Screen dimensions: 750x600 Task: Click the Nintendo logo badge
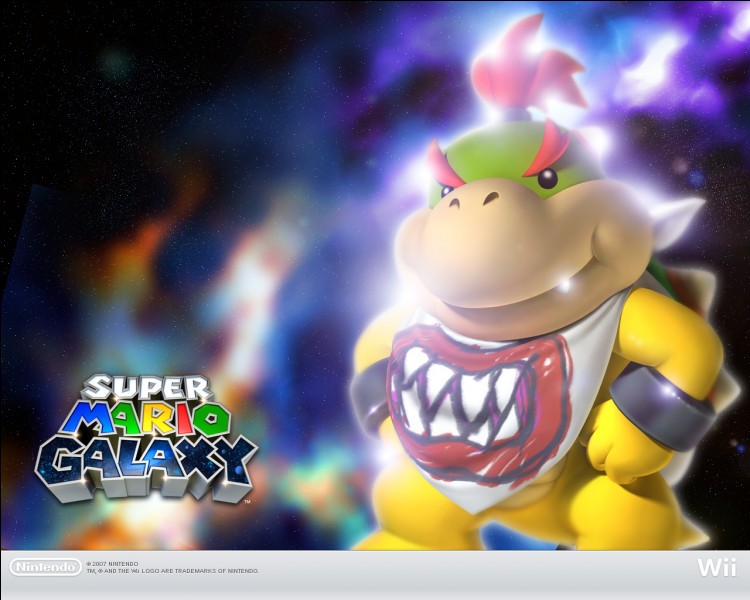click(45, 567)
